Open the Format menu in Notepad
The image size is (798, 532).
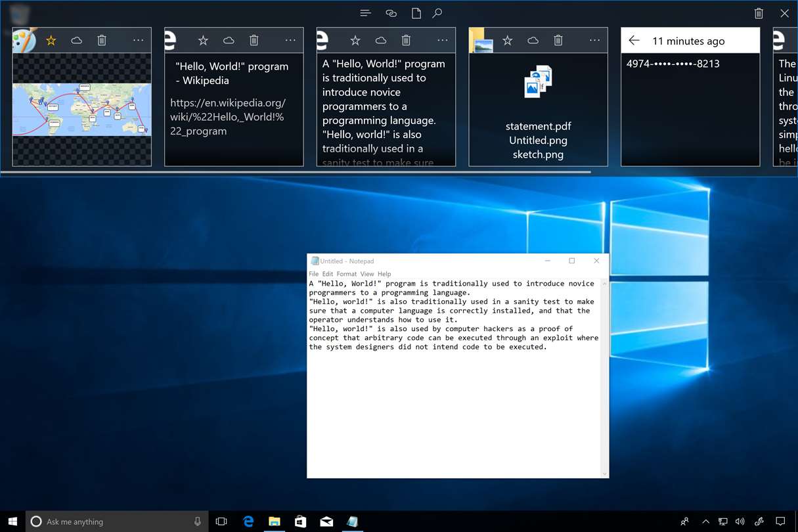tap(346, 274)
